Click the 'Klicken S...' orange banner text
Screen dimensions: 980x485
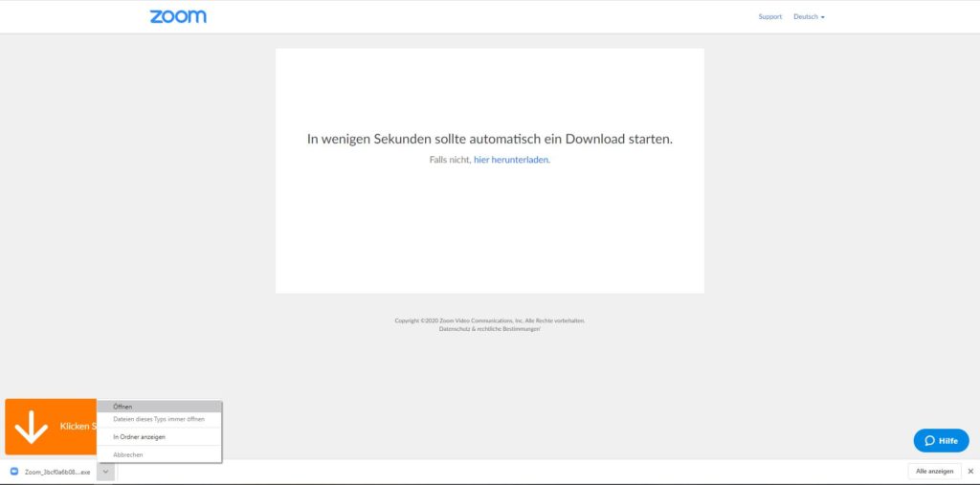[77, 427]
